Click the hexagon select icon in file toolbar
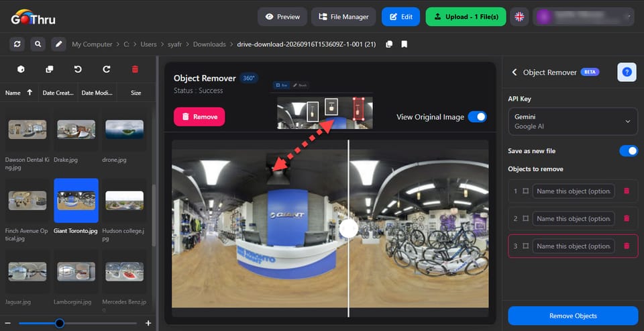 point(21,69)
